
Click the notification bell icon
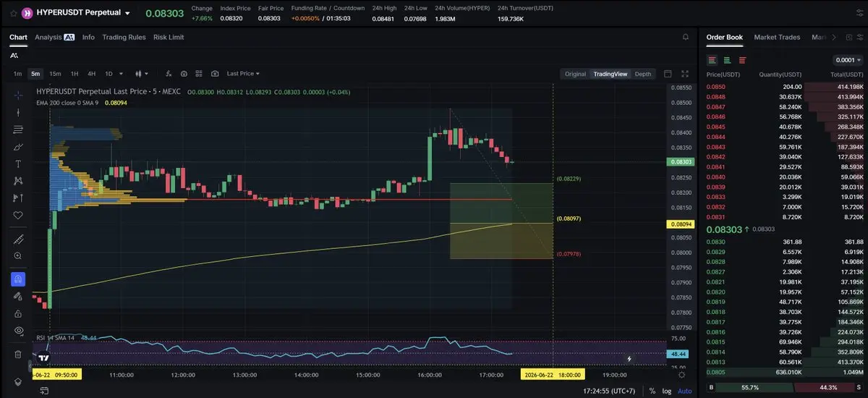(x=685, y=37)
